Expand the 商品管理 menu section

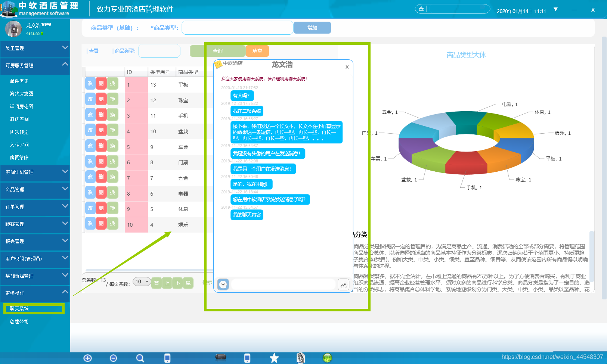tap(35, 190)
